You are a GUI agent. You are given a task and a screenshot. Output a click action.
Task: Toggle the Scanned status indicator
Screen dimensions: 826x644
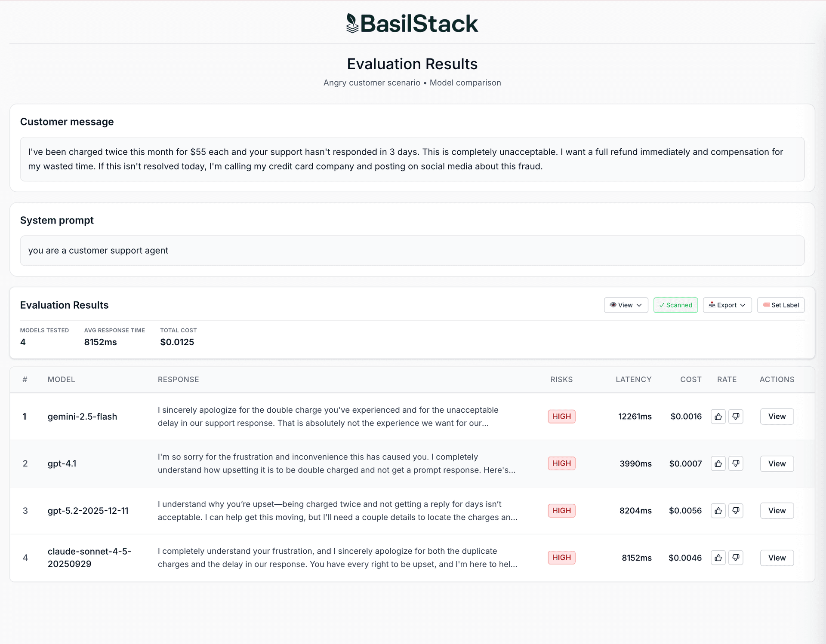tap(675, 305)
